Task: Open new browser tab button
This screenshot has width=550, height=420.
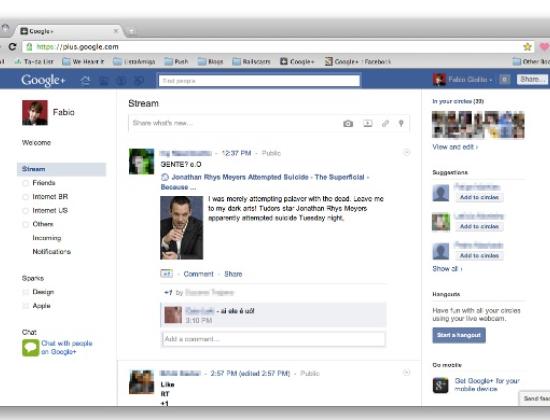Action: click(x=132, y=32)
